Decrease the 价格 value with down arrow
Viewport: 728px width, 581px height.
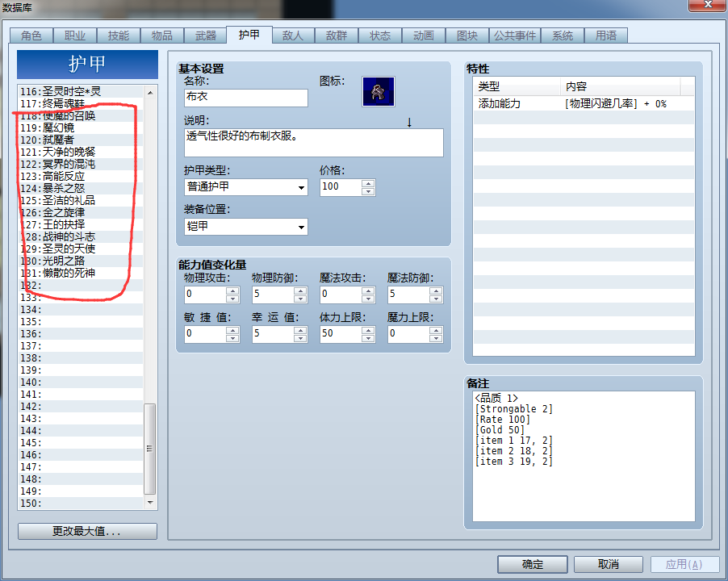point(368,191)
